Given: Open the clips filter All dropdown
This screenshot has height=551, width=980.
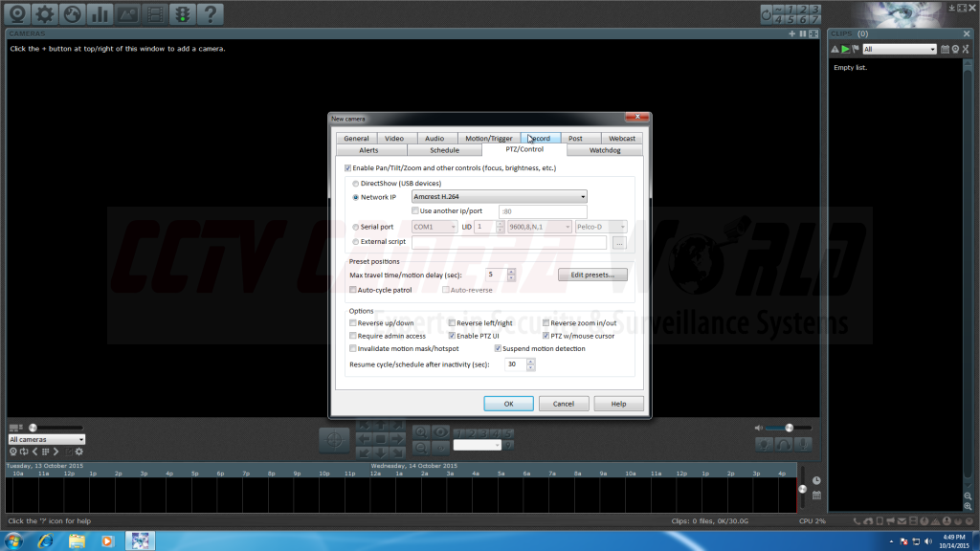Looking at the screenshot, I should (x=899, y=49).
